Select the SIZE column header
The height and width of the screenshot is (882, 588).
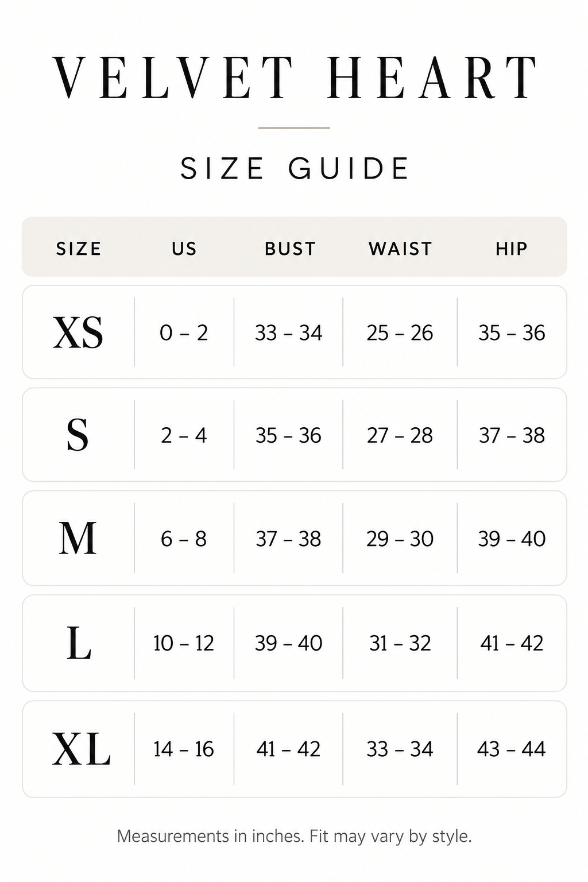(x=79, y=249)
